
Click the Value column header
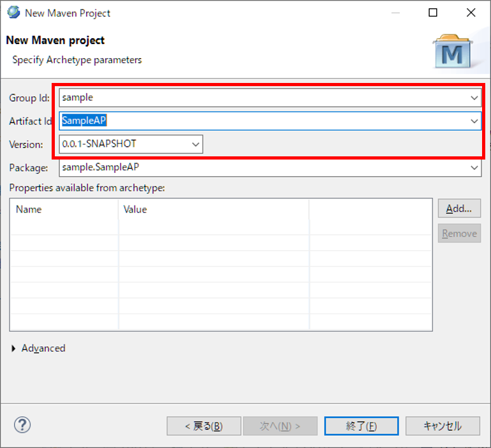point(213,209)
